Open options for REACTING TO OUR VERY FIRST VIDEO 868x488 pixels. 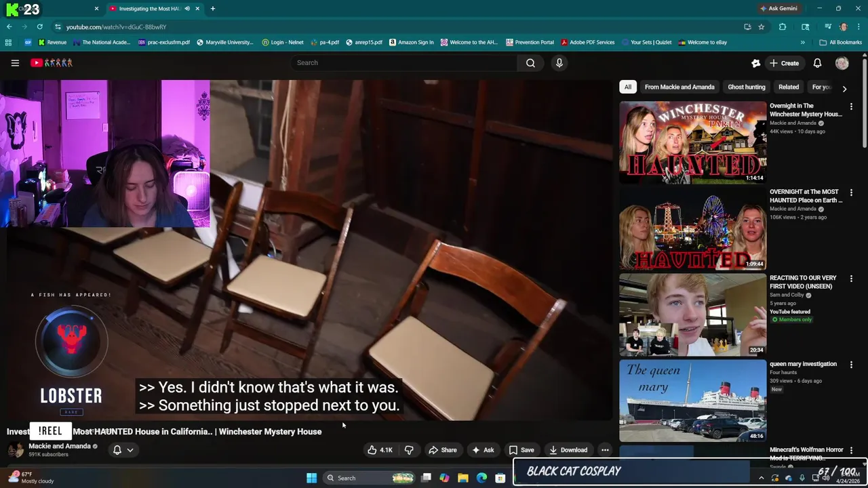click(x=851, y=279)
